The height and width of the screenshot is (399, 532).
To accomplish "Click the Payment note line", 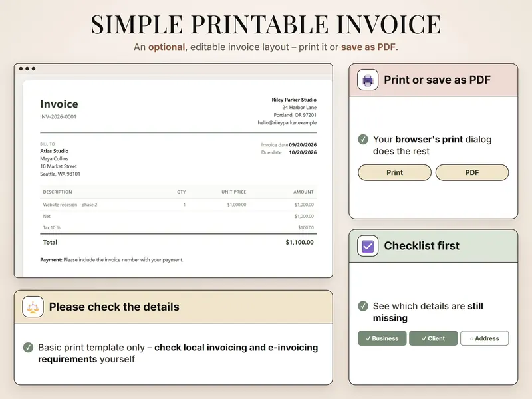I will point(112,260).
